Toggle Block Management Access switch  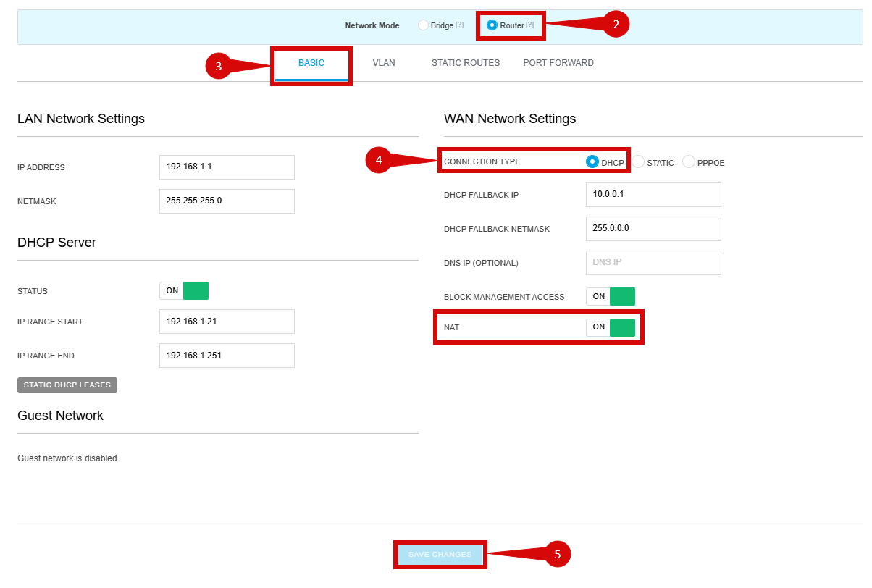click(611, 296)
